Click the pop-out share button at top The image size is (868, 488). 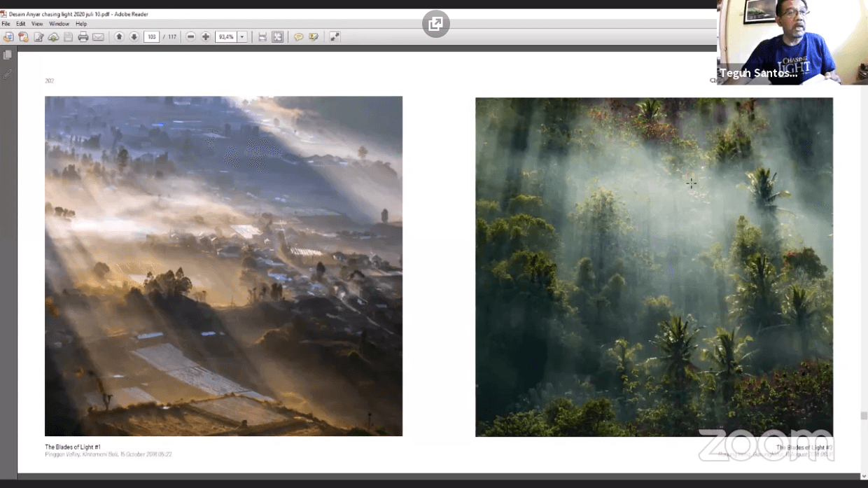(x=435, y=25)
